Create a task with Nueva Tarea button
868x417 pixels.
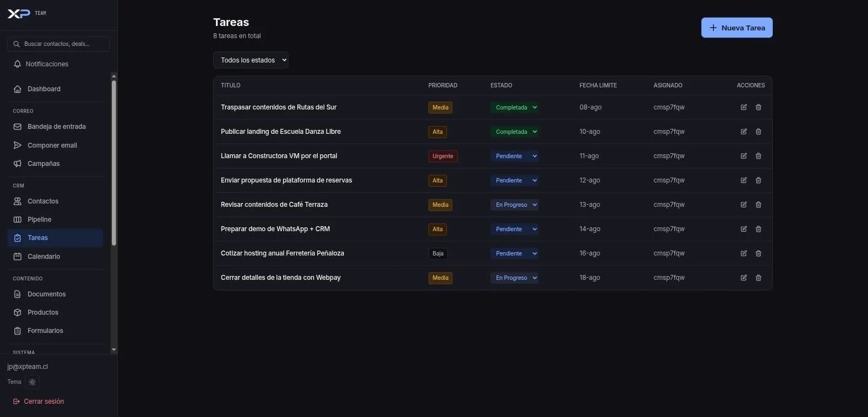[737, 28]
